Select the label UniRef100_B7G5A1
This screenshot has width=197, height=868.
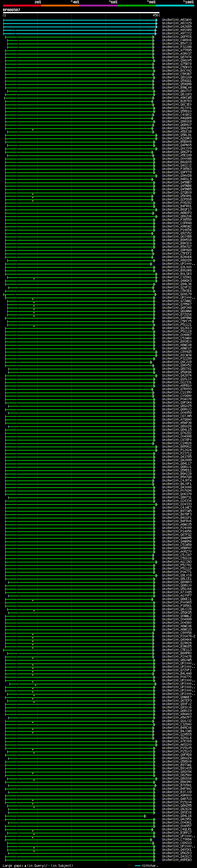click(176, 785)
